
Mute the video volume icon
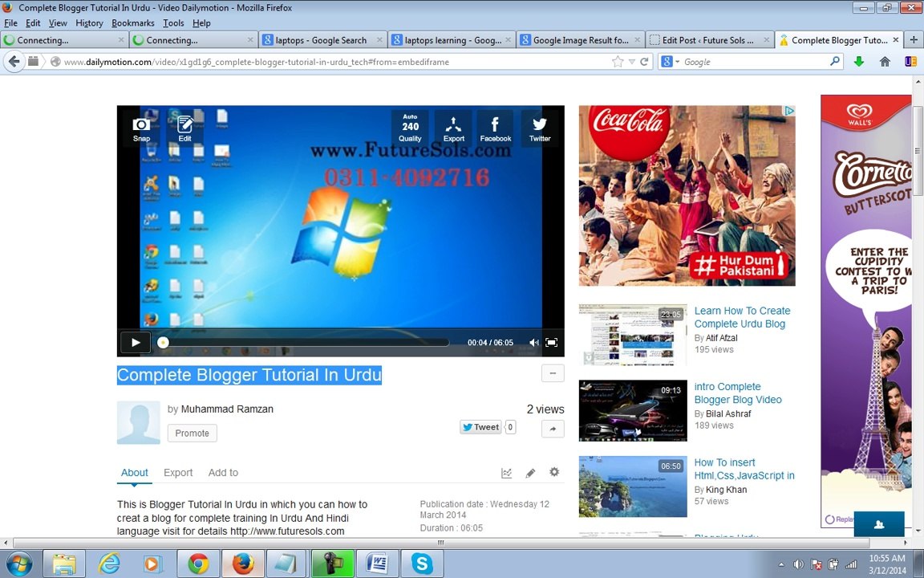coord(533,343)
